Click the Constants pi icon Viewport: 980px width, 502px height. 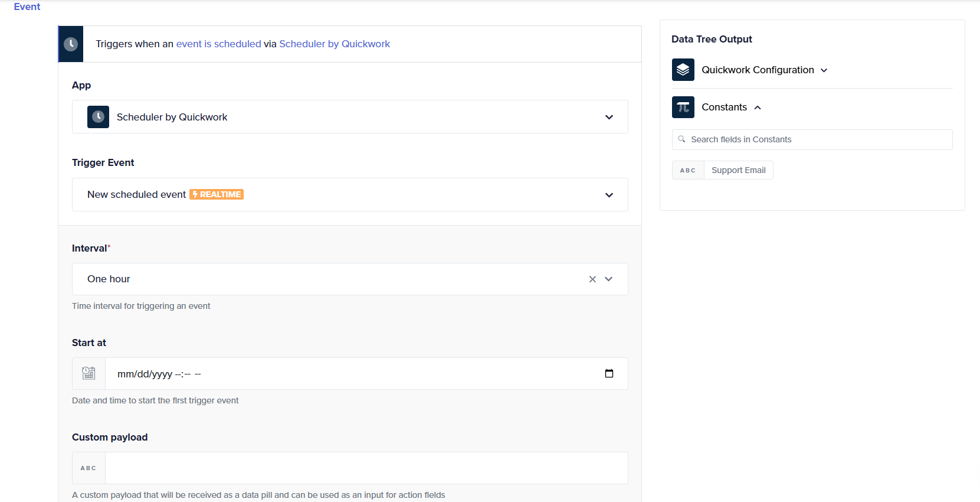[683, 107]
